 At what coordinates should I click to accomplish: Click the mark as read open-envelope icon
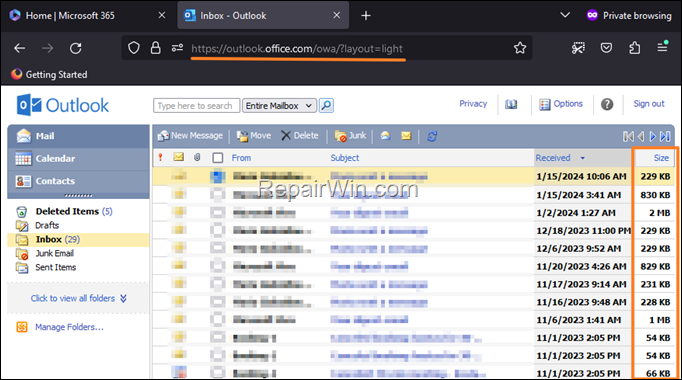pyautogui.click(x=385, y=136)
